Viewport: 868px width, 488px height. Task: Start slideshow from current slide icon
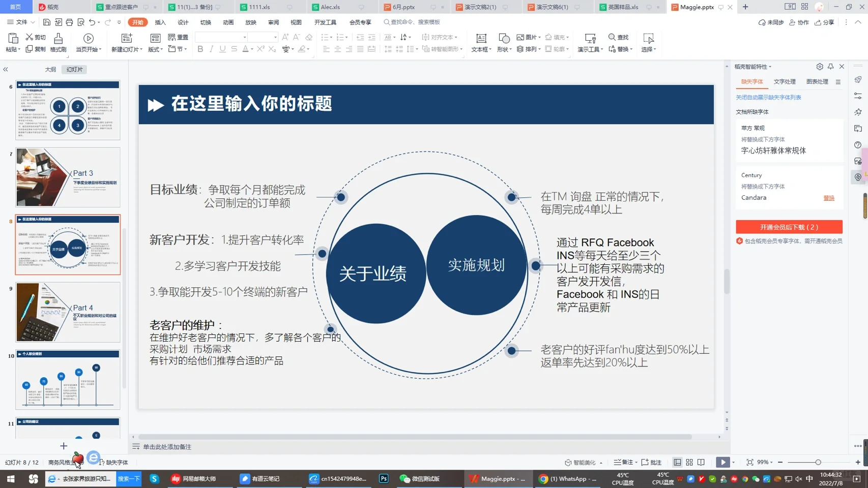(x=89, y=38)
